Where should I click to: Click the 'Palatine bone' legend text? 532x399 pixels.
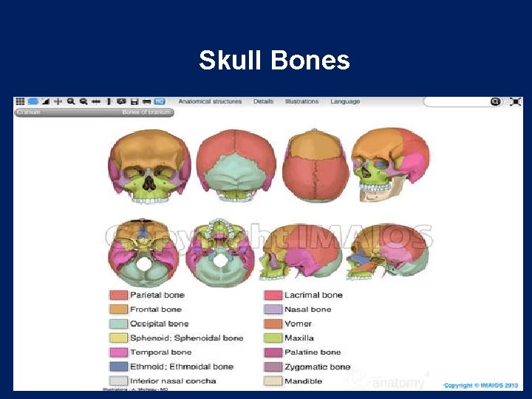[x=313, y=352]
